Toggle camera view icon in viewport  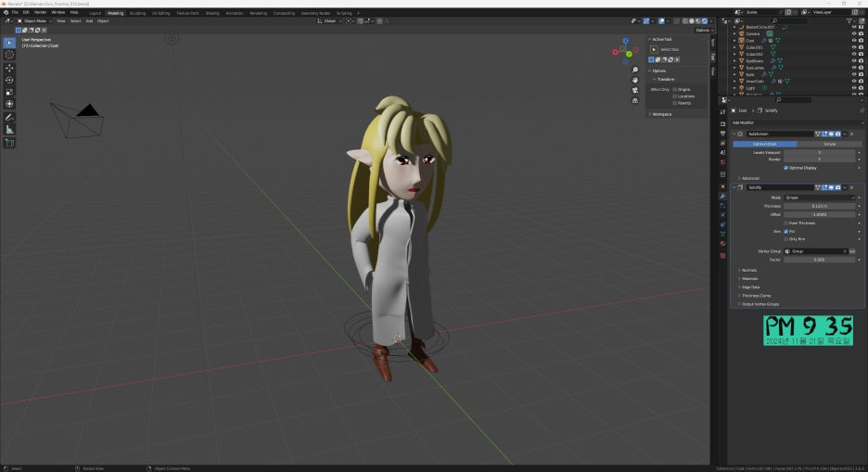635,90
